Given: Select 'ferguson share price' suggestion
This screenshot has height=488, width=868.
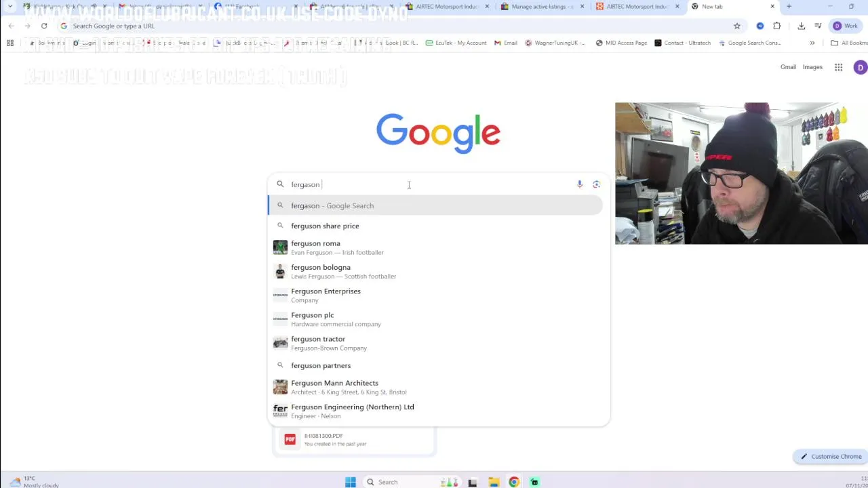Looking at the screenshot, I should point(435,226).
